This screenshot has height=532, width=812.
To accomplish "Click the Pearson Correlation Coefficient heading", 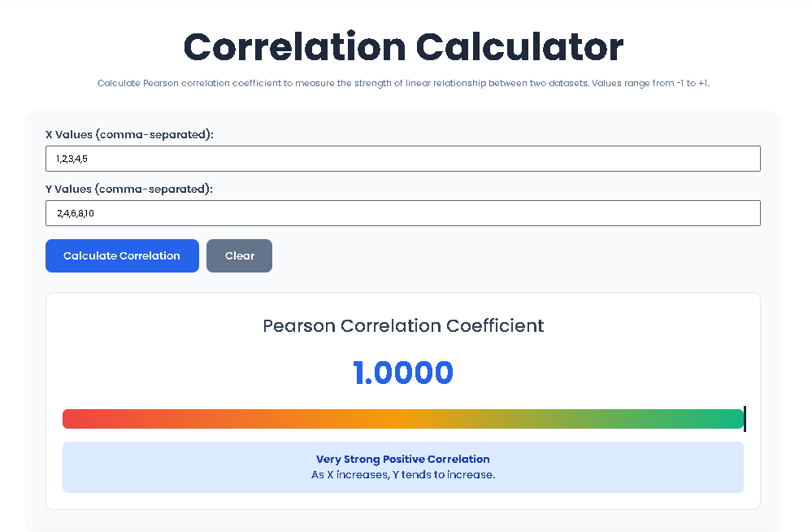I will (x=403, y=325).
